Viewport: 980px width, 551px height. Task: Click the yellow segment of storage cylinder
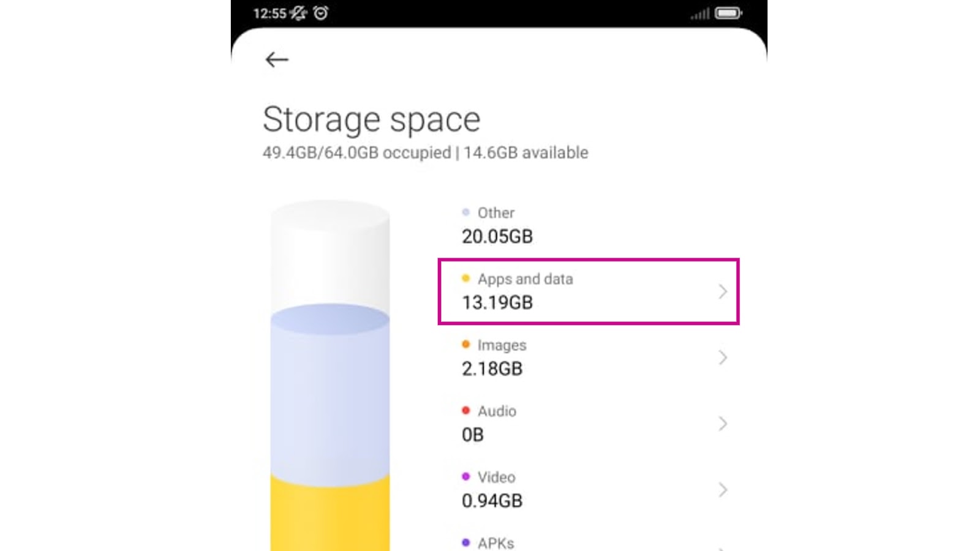(330, 517)
